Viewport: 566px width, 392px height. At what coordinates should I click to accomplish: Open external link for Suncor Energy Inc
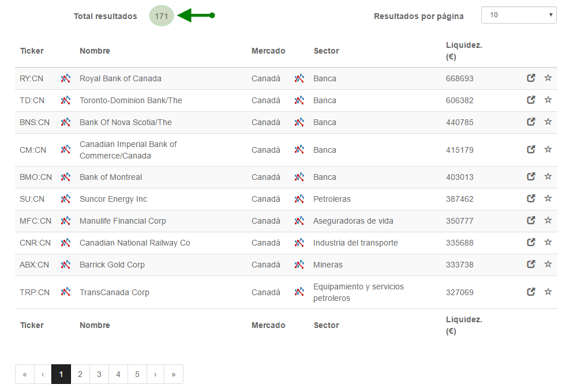click(x=531, y=198)
